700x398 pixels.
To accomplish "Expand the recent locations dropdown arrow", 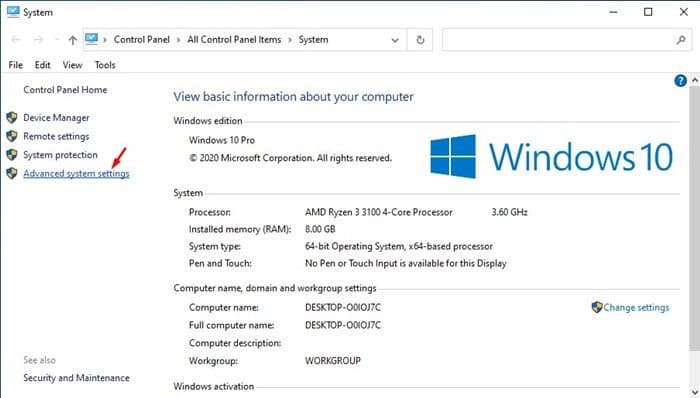I will [x=56, y=40].
